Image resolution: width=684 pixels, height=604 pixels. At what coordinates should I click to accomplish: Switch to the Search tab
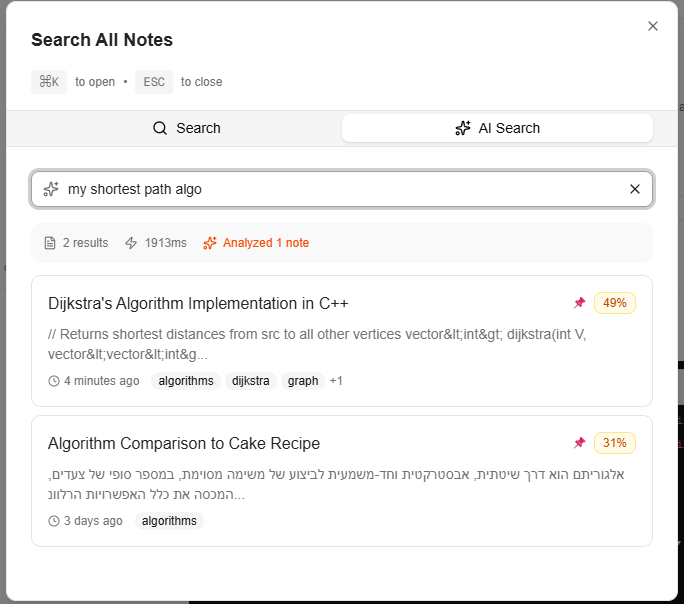pyautogui.click(x=187, y=128)
